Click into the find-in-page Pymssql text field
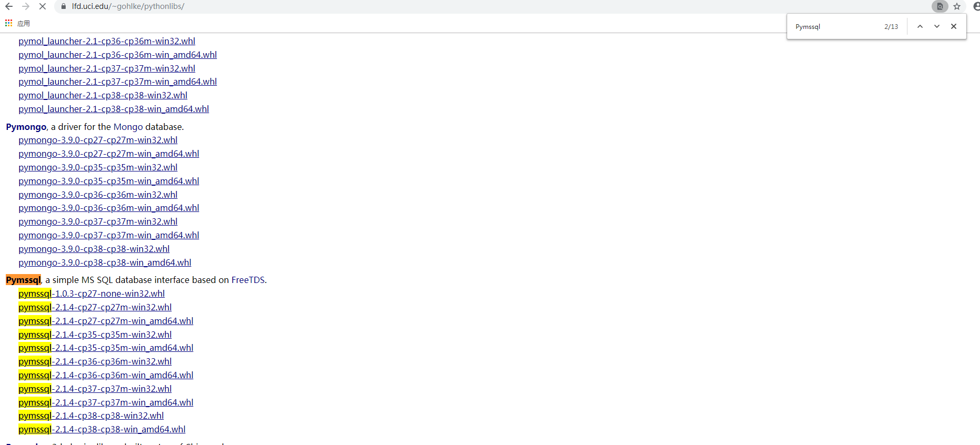 tap(835, 26)
